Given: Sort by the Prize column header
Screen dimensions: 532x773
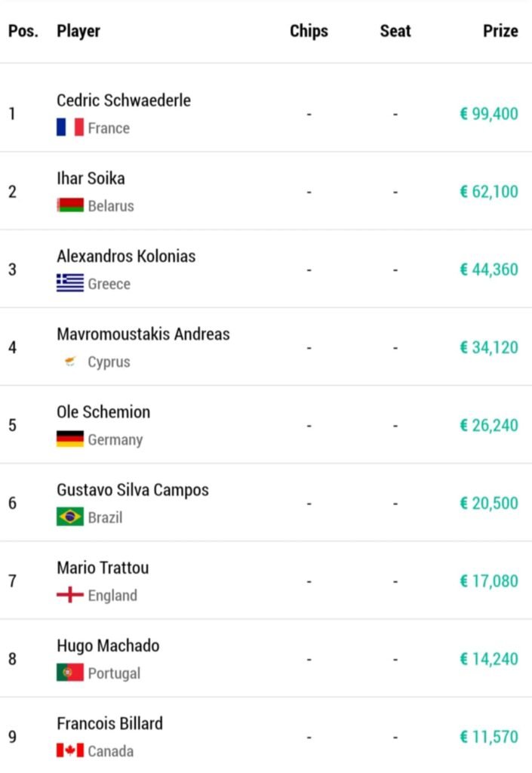Looking at the screenshot, I should [x=500, y=31].
